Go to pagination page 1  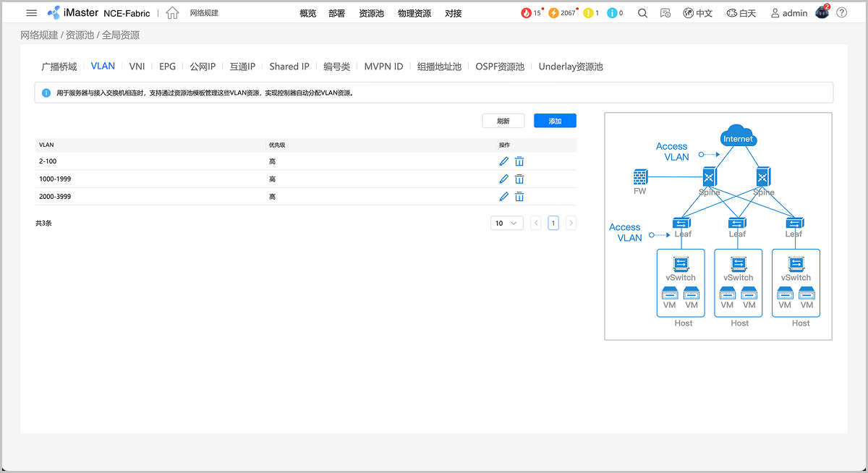click(553, 223)
